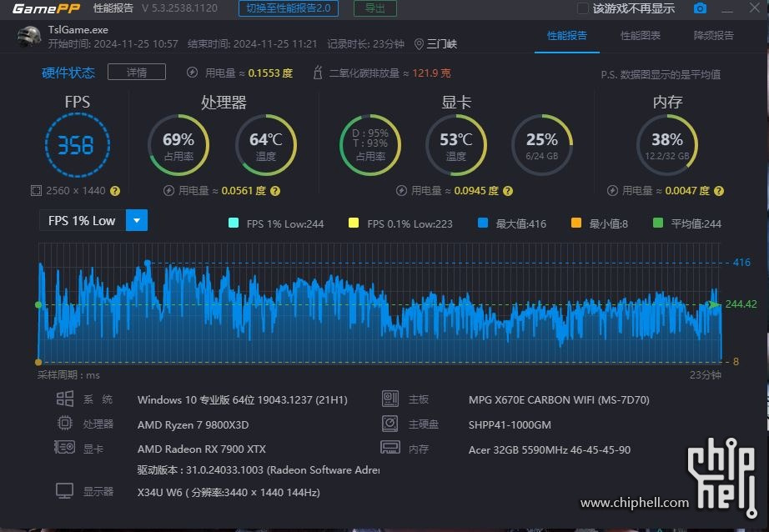769x532 pixels.
Task: Click the monitor icon beside 显示器 row
Action: click(x=65, y=491)
